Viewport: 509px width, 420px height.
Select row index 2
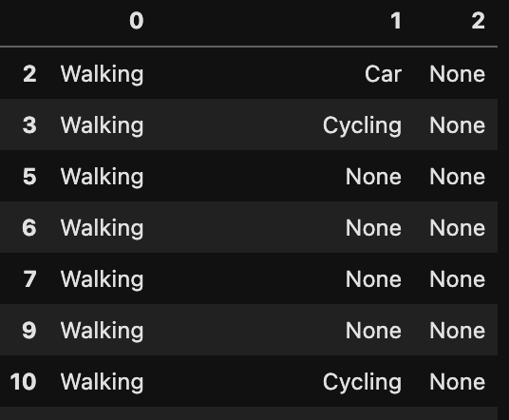(29, 74)
